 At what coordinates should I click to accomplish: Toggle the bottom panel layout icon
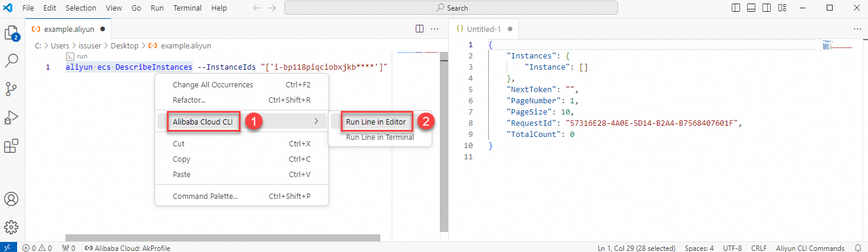click(751, 8)
